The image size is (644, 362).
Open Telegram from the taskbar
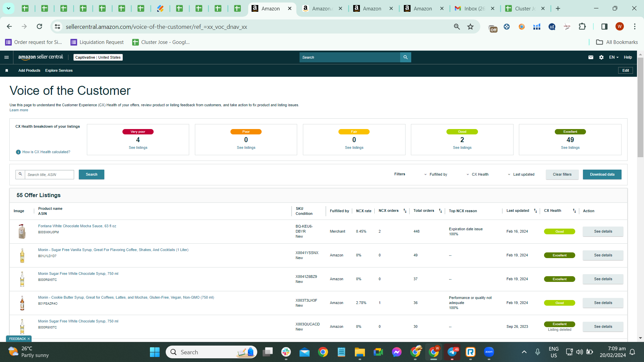452,352
